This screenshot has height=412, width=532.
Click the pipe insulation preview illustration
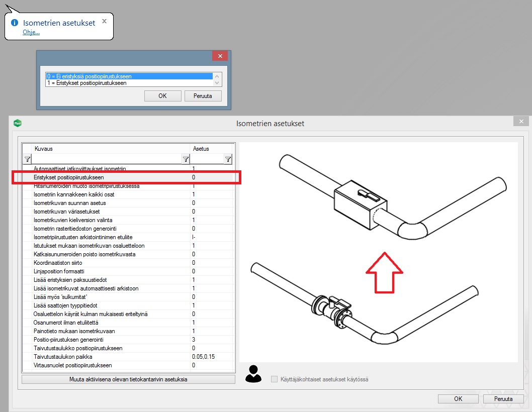[x=378, y=252]
